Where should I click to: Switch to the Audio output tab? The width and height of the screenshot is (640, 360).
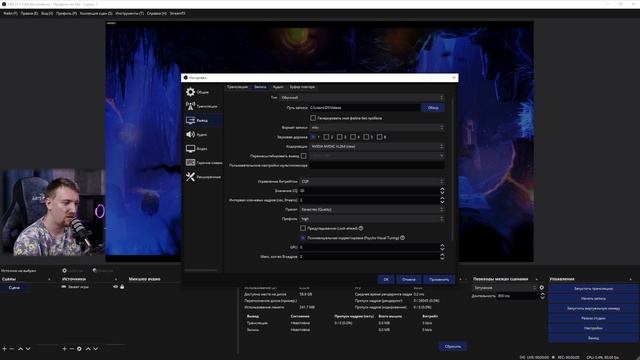coord(278,87)
